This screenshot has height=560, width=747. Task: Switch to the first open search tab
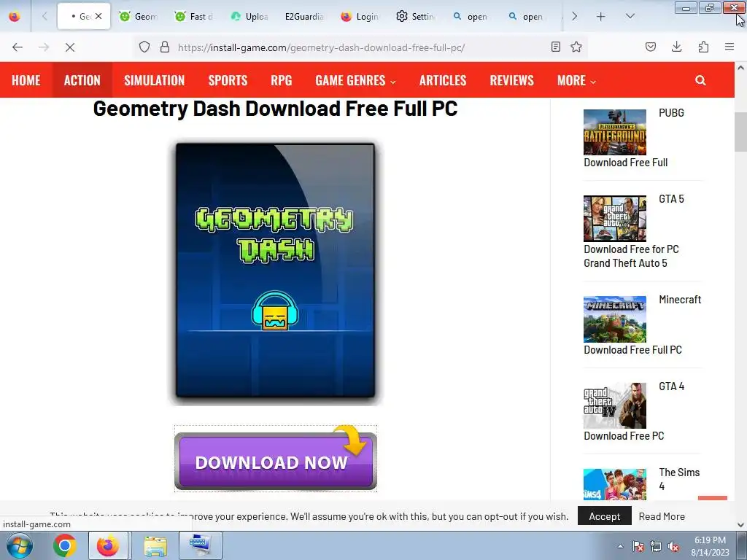coord(471,17)
